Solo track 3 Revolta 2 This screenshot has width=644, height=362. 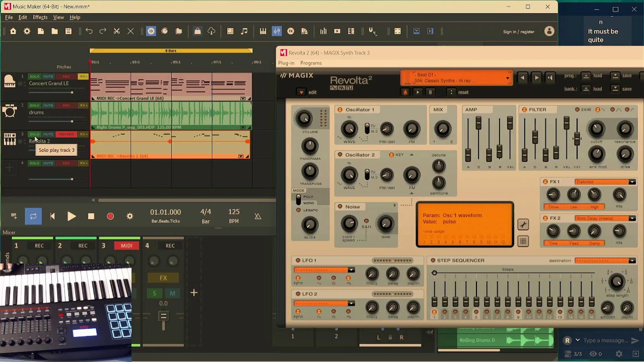click(x=34, y=134)
